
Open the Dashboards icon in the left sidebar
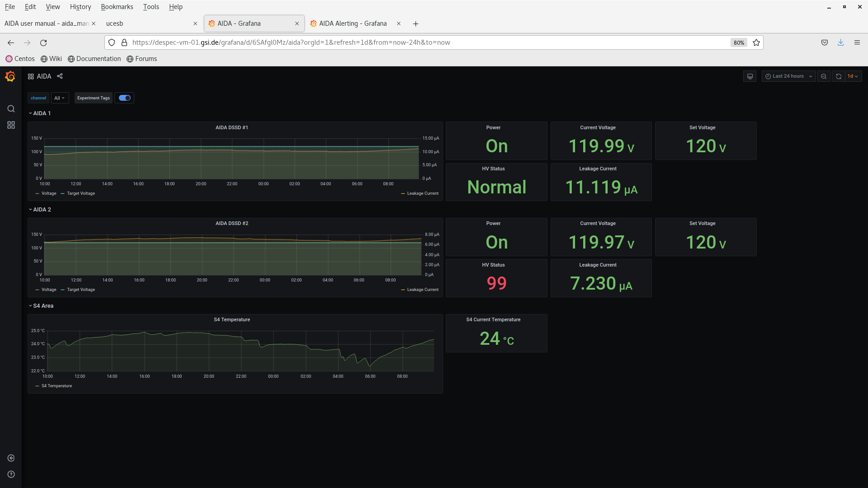point(11,125)
